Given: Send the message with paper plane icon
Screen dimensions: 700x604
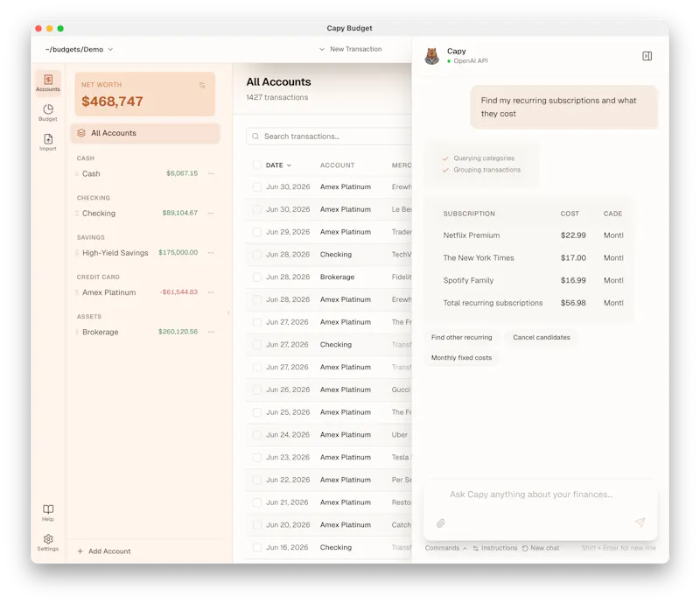Looking at the screenshot, I should tap(640, 523).
